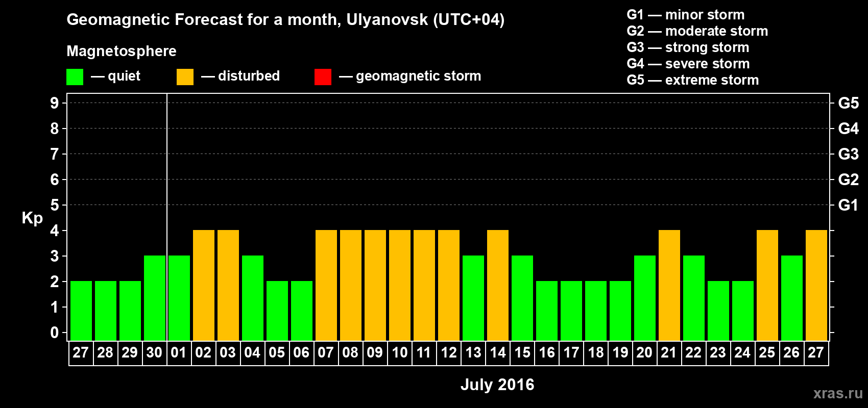Screen dimensions: 868x408
Task: Click the date label 09 on x-axis
Action: coord(375,353)
